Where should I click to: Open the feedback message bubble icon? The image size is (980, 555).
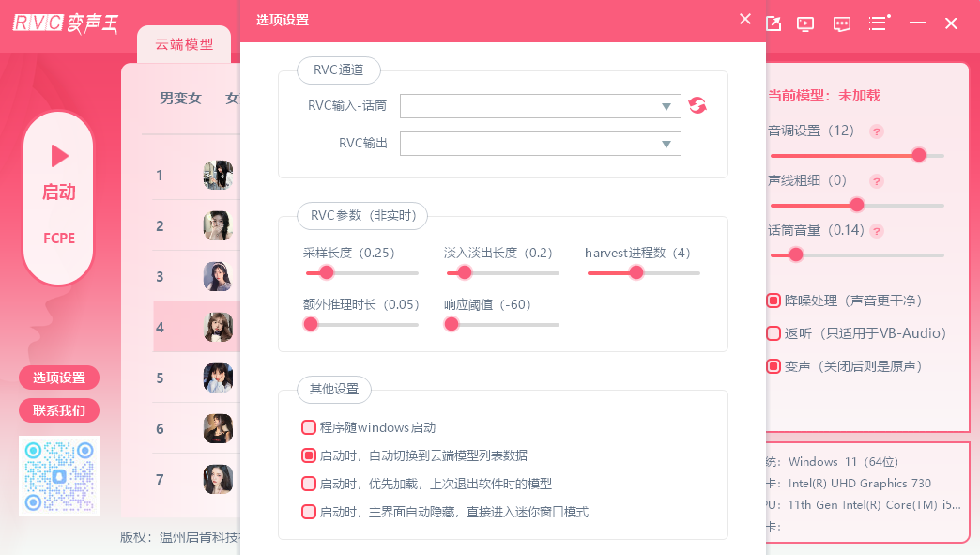pyautogui.click(x=841, y=23)
